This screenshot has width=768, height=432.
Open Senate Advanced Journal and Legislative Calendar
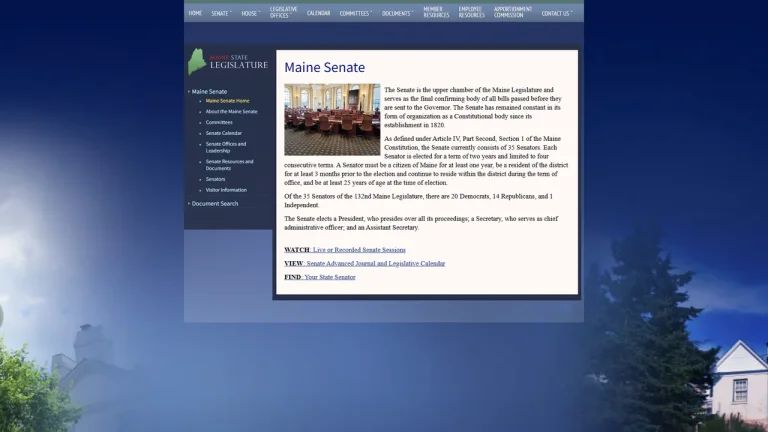click(376, 264)
